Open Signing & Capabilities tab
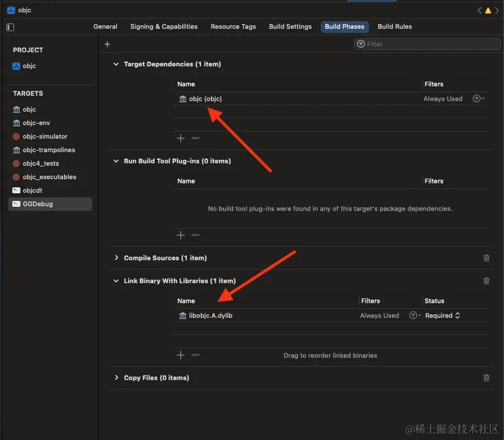Image resolution: width=504 pixels, height=440 pixels. pos(164,26)
